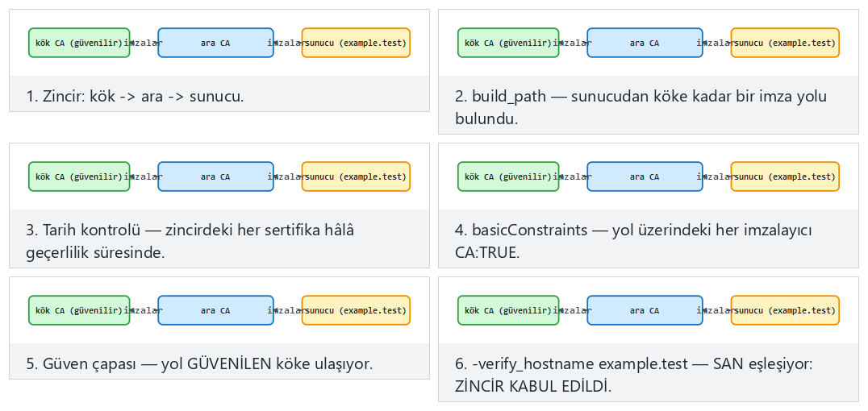Click imzalar label between ara CA and sunucu, step 2

point(716,43)
